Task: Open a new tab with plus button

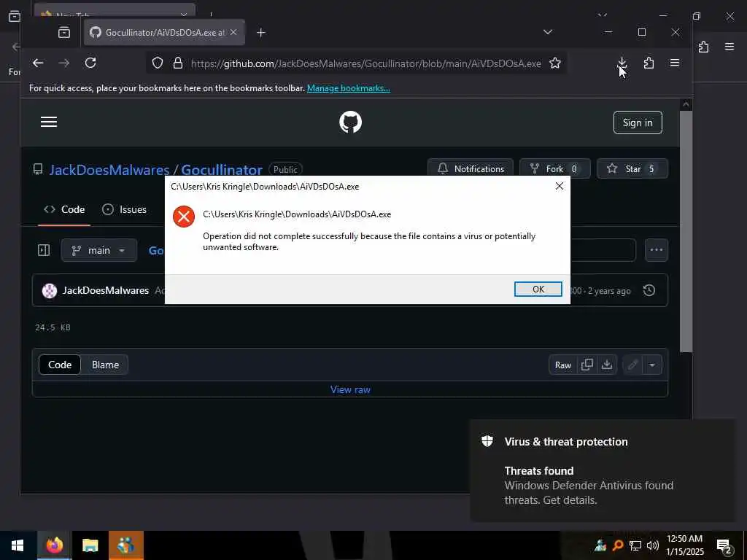Action: click(x=260, y=32)
